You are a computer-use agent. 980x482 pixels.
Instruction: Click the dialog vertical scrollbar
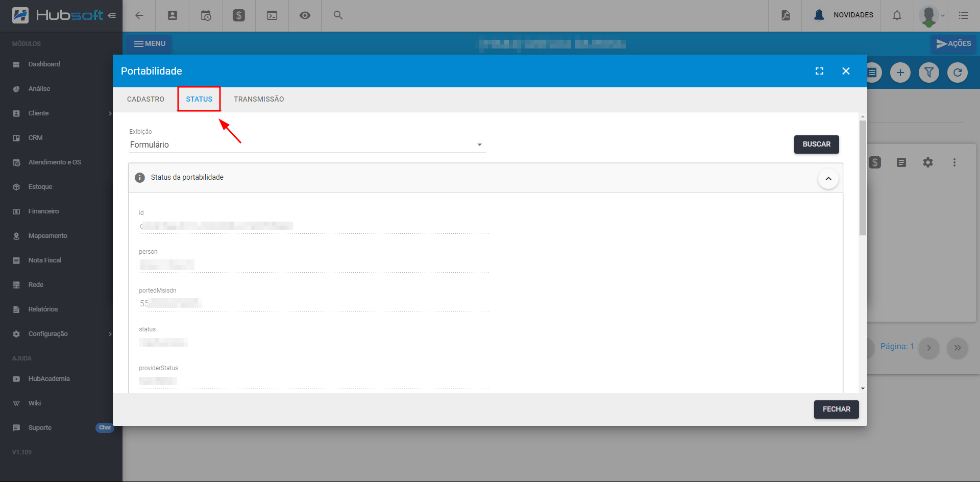pyautogui.click(x=863, y=178)
